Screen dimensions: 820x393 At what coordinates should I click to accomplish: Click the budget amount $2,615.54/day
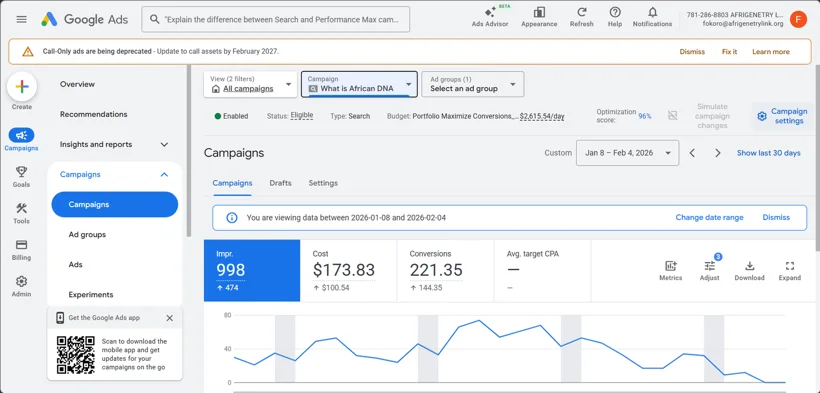[542, 116]
